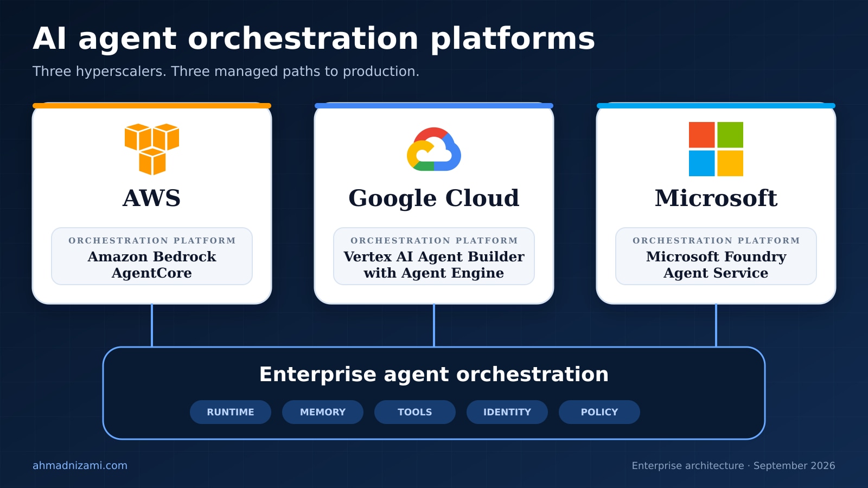This screenshot has height=488, width=868.
Task: Open the ahmadnizami.com link
Action: (x=80, y=465)
